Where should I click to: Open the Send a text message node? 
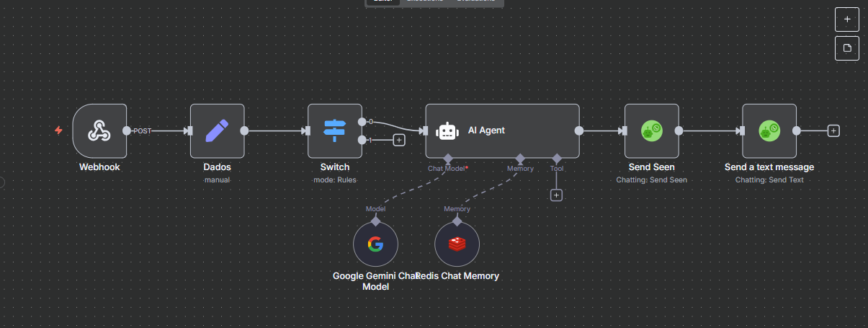point(769,130)
